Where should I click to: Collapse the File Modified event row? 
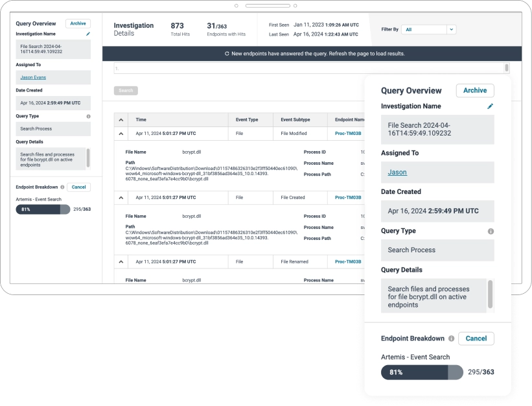click(x=121, y=133)
